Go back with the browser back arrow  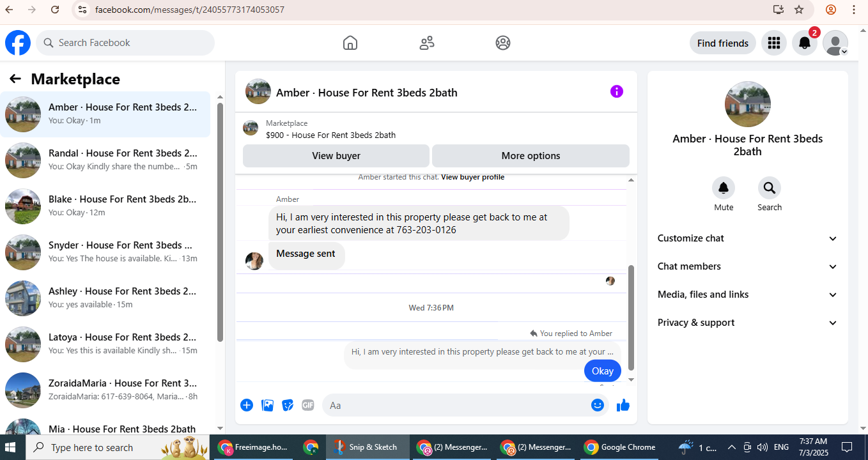(9, 10)
